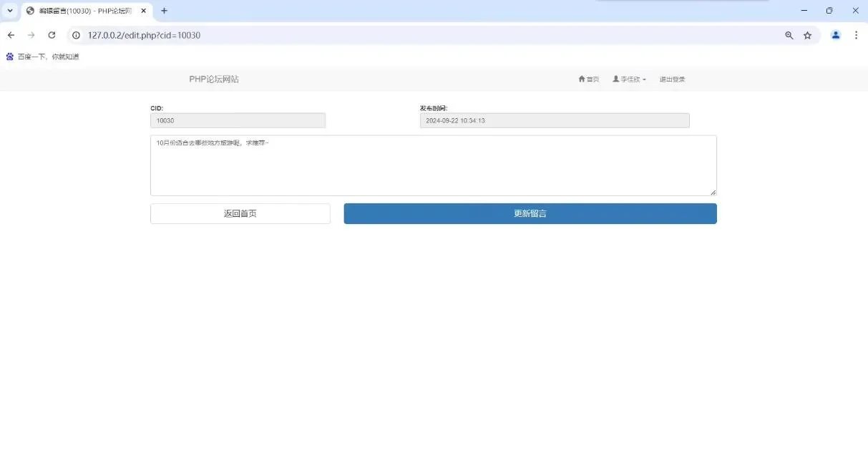Click the 退出登录 logout link
Viewport: 868px width, 461px height.
click(x=671, y=79)
